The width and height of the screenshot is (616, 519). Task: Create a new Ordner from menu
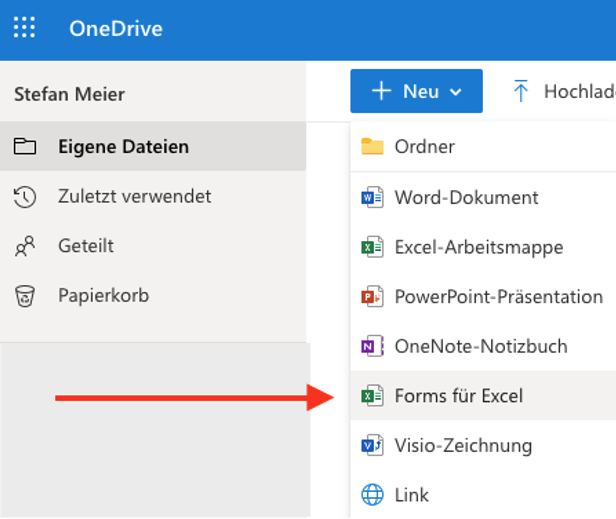point(424,147)
